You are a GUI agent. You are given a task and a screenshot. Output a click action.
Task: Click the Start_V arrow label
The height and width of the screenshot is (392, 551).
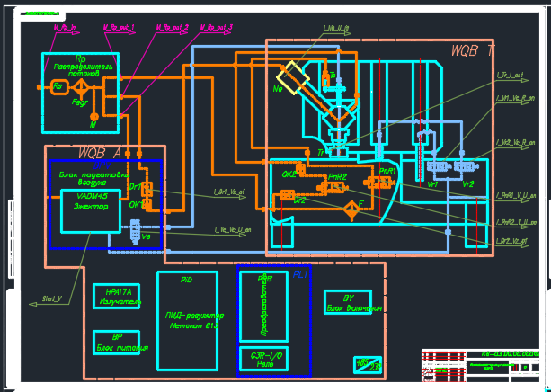pyautogui.click(x=52, y=299)
